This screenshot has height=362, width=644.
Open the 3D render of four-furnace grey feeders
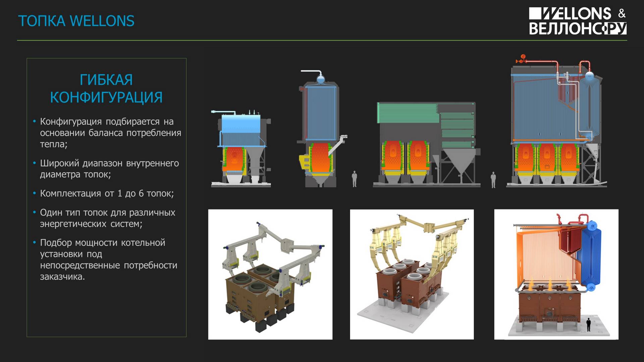pyautogui.click(x=270, y=275)
